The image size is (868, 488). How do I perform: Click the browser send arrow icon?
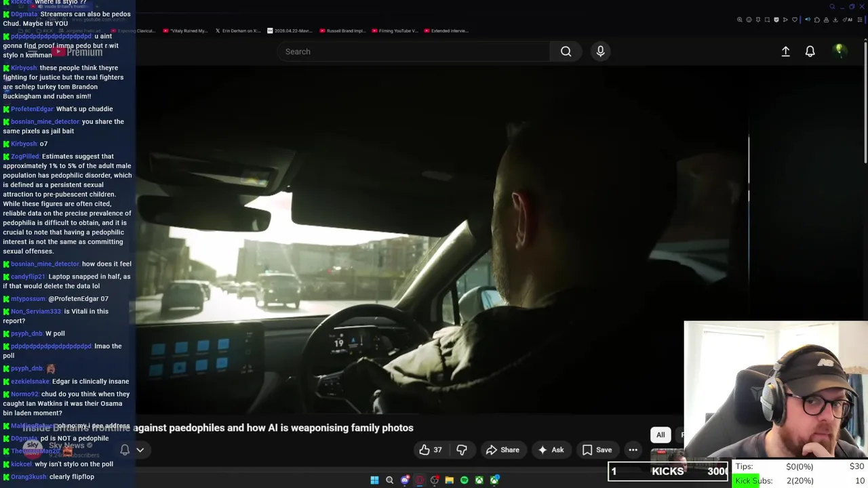(x=785, y=20)
